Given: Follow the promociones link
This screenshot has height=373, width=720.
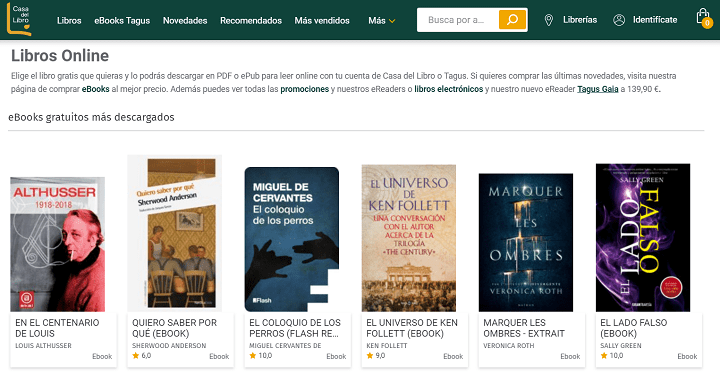Looking at the screenshot, I should pyautogui.click(x=304, y=89).
